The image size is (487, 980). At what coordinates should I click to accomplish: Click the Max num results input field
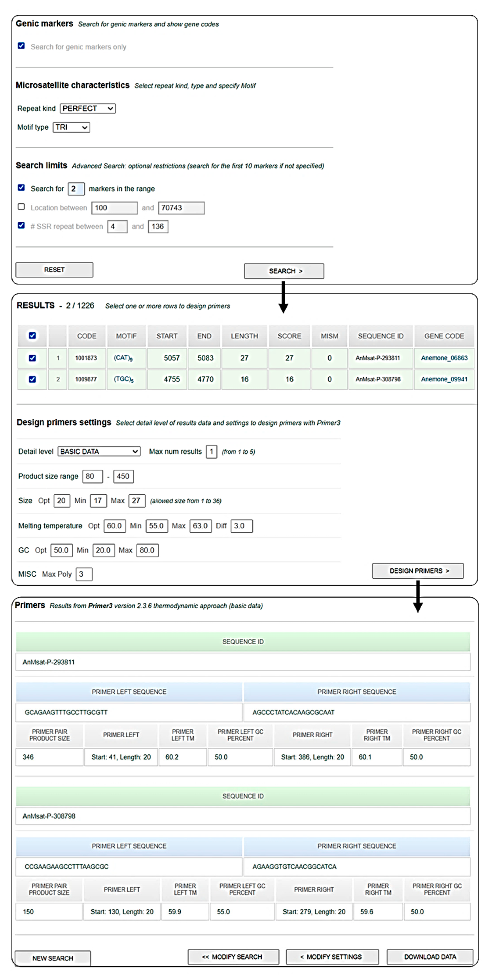[211, 452]
